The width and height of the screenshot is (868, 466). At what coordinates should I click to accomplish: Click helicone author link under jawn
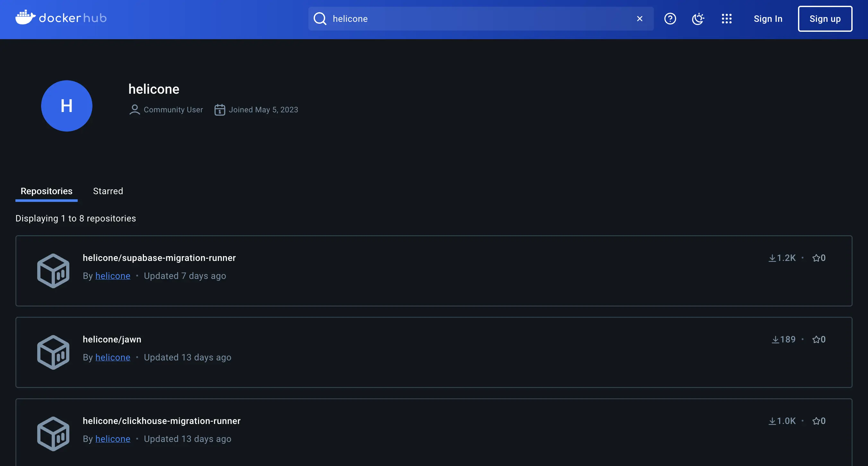(113, 357)
